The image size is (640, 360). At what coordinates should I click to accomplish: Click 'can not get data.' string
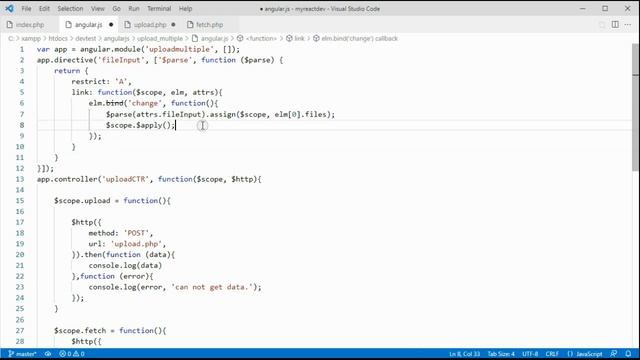[212, 287]
